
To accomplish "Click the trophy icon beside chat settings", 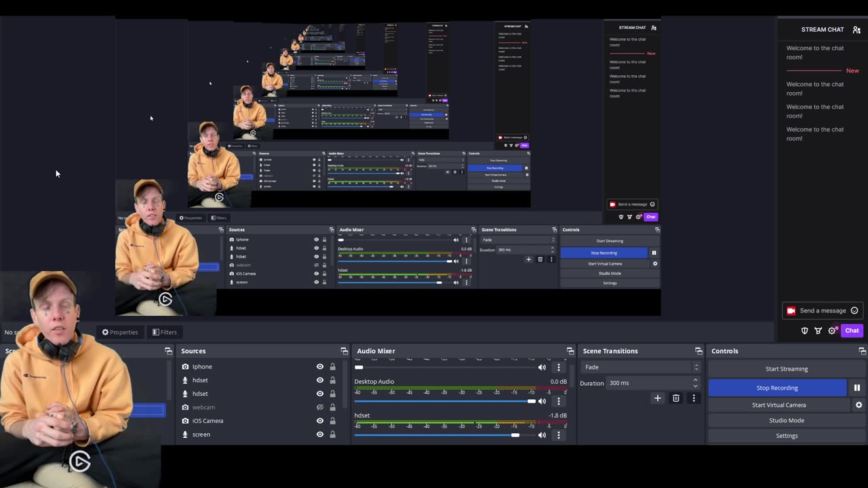I will (818, 331).
